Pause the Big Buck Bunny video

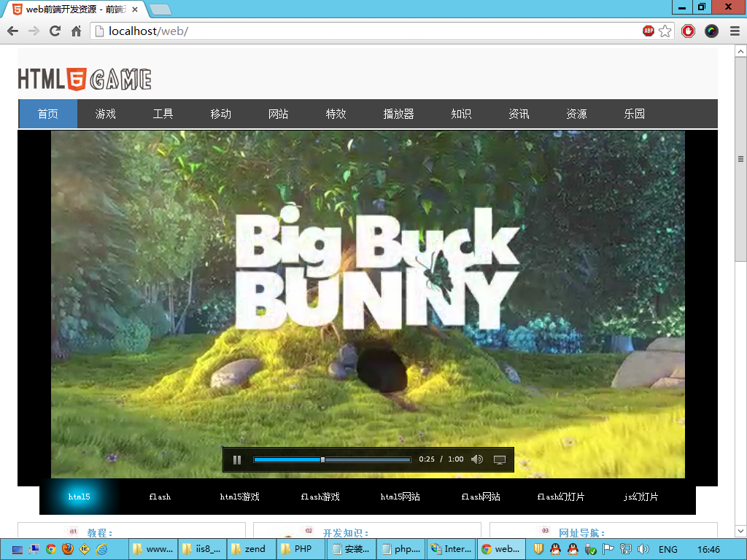coord(237,459)
